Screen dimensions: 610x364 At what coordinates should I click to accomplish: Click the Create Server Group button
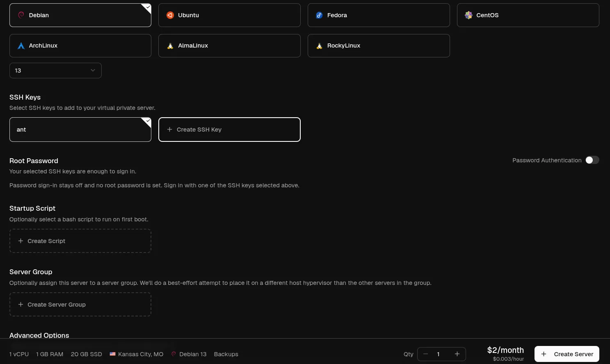click(80, 305)
